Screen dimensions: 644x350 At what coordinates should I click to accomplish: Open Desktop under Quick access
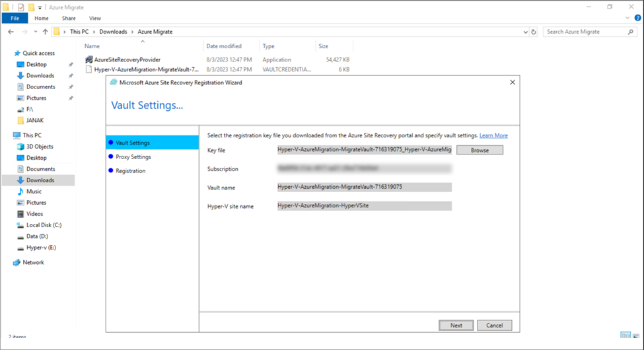[36, 65]
